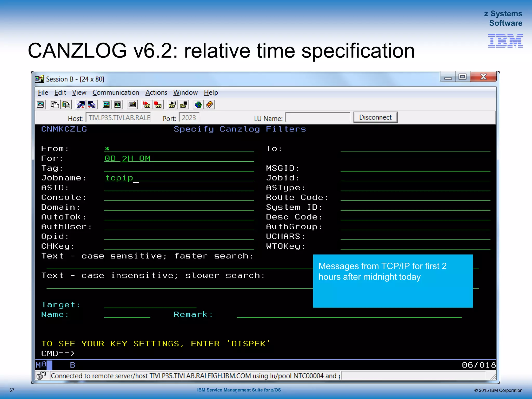This screenshot has width=532, height=399.
Task: Open the Window menu
Action: [185, 92]
